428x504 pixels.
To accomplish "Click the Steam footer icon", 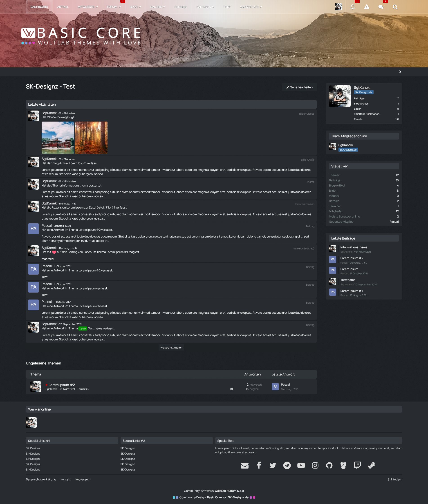I will pos(371,465).
